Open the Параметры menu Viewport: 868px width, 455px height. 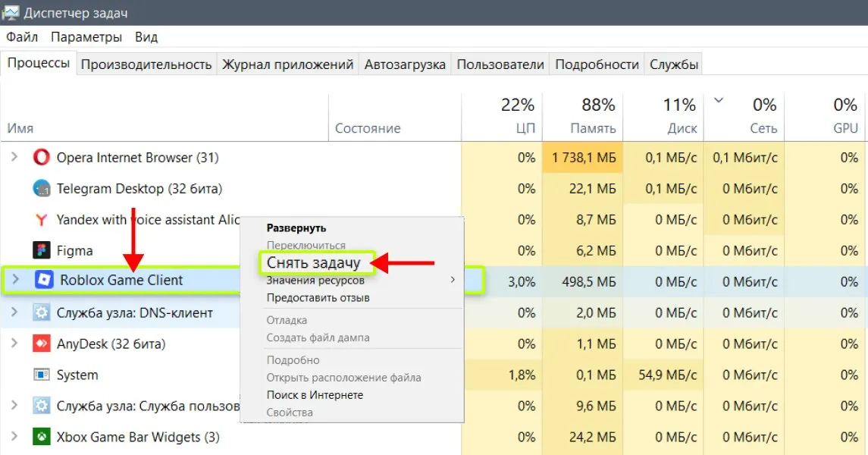point(86,37)
